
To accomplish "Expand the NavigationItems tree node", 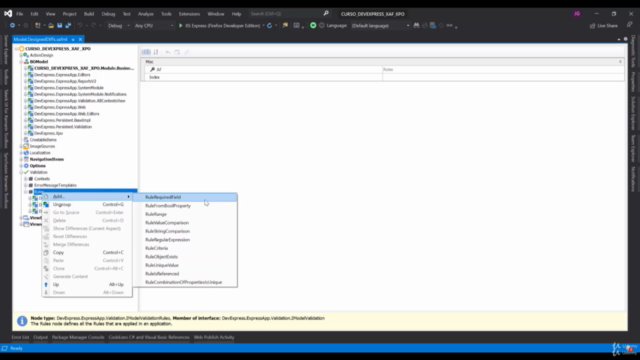I will (x=21, y=159).
